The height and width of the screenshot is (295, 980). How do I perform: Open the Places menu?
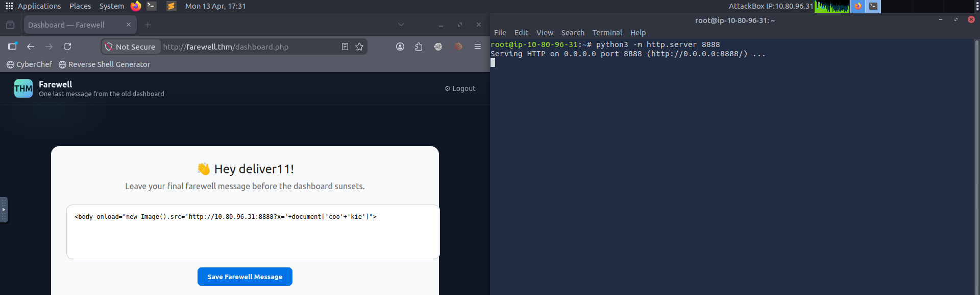click(80, 6)
